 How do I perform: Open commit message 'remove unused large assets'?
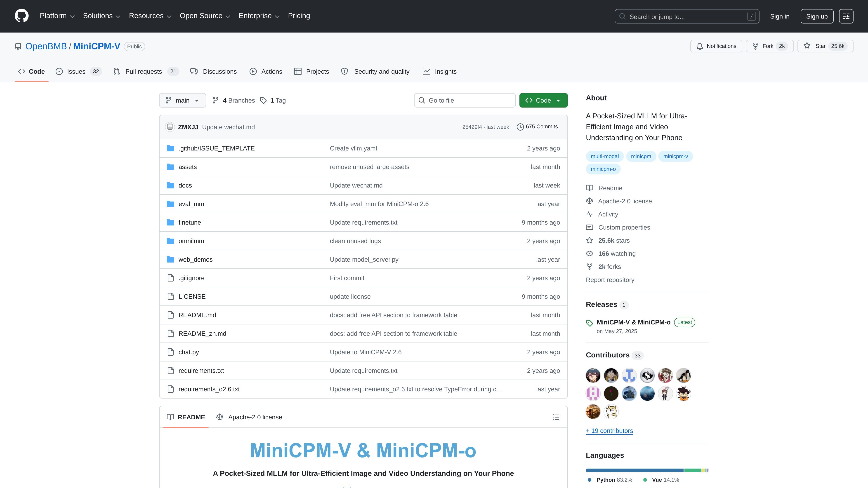click(369, 167)
